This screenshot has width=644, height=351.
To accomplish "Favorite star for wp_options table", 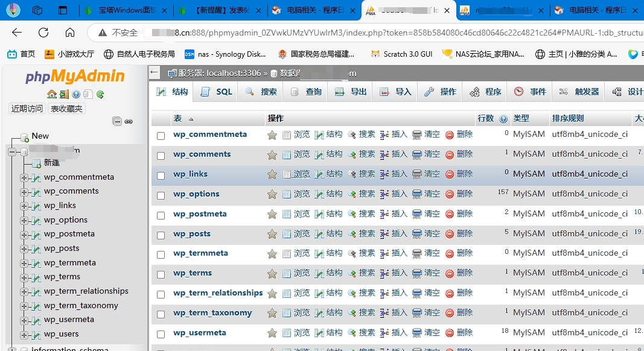I will coord(272,194).
